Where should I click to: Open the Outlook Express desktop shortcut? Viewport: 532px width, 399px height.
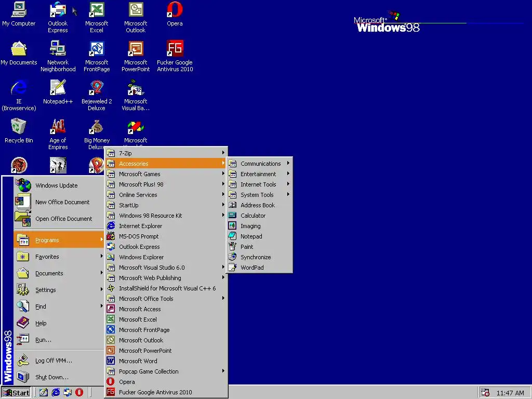[x=58, y=18]
